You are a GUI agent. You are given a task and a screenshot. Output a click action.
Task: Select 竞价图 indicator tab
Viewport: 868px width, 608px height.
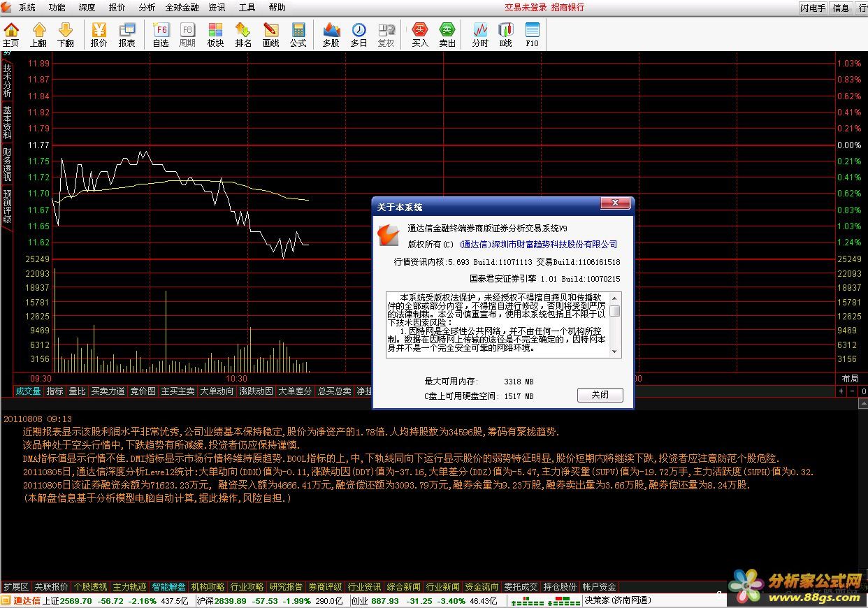coord(143,391)
